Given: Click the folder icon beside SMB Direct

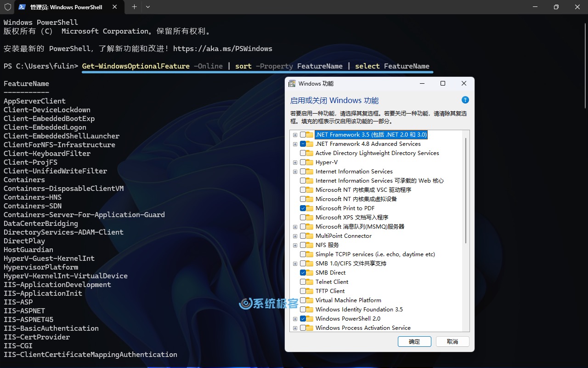Looking at the screenshot, I should (x=310, y=273).
